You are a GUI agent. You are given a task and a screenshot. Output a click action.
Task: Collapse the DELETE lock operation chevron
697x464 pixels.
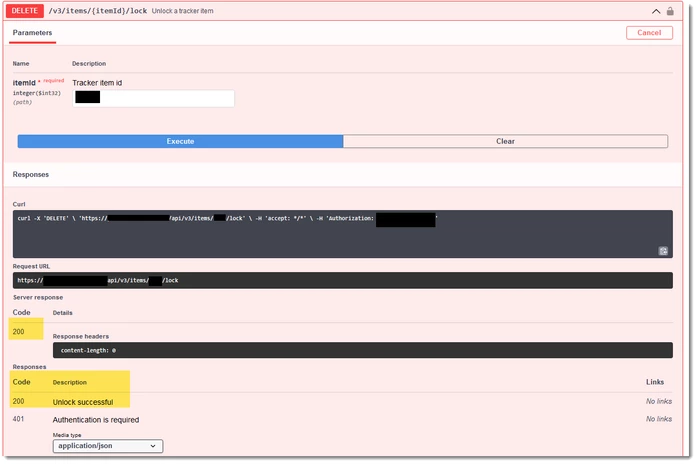click(656, 11)
